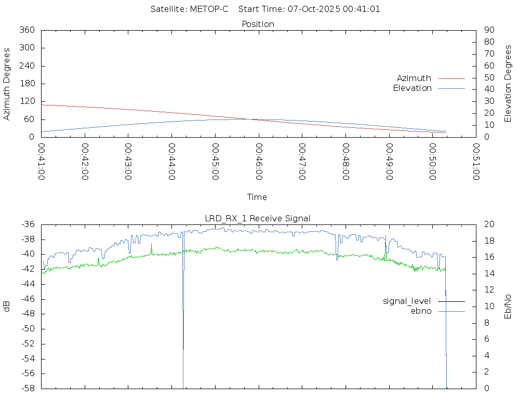The width and height of the screenshot is (532, 399).
Task: Click the 00:51:00 time tick label
Action: tap(475, 162)
